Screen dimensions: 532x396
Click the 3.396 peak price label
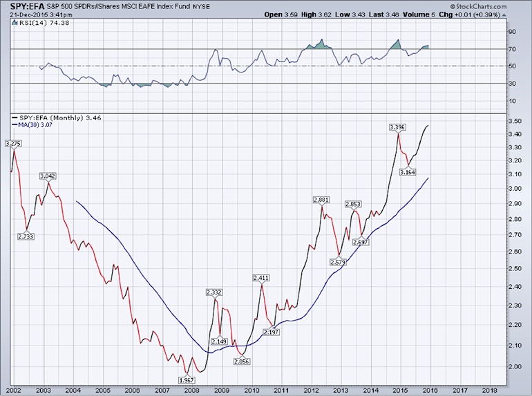[397, 127]
